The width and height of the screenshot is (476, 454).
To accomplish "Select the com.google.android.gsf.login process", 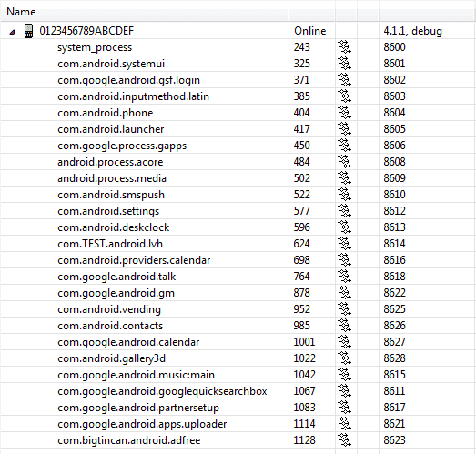I will (128, 80).
